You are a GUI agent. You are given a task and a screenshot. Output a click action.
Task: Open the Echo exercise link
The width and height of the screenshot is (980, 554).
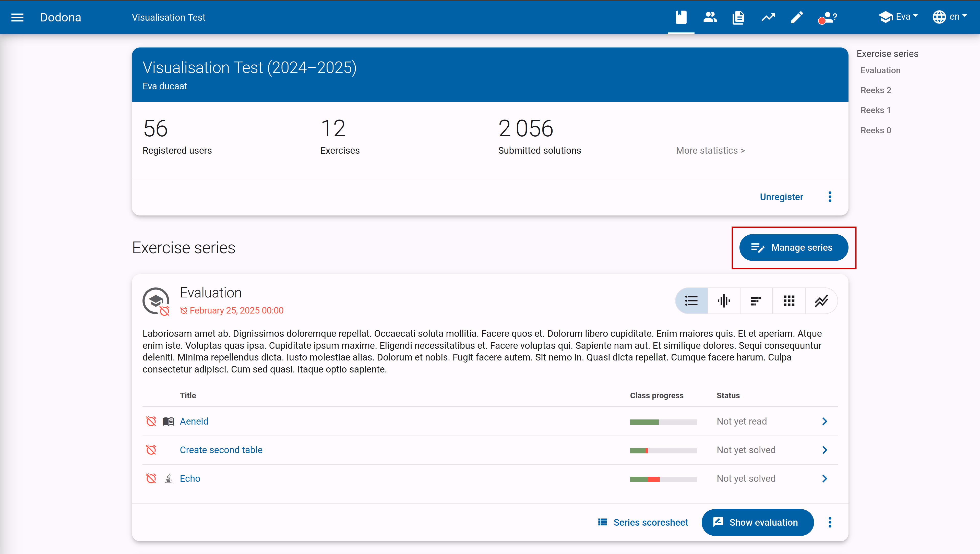[x=190, y=478]
